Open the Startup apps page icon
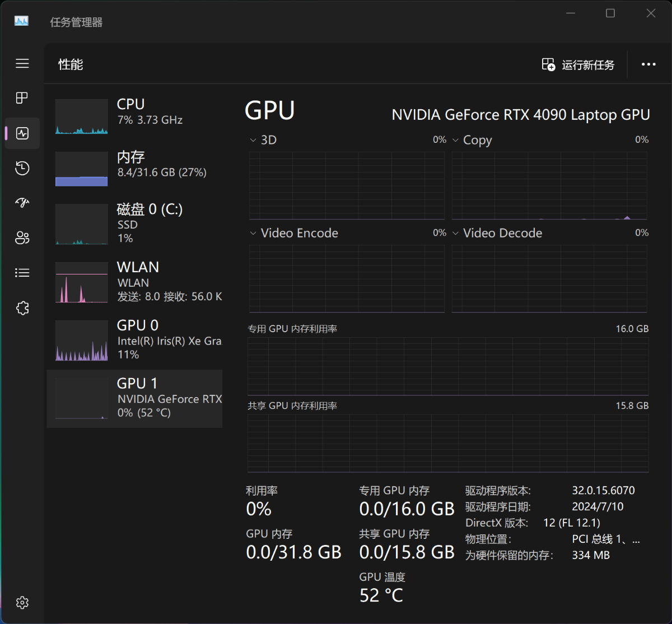The image size is (672, 624). point(22,203)
